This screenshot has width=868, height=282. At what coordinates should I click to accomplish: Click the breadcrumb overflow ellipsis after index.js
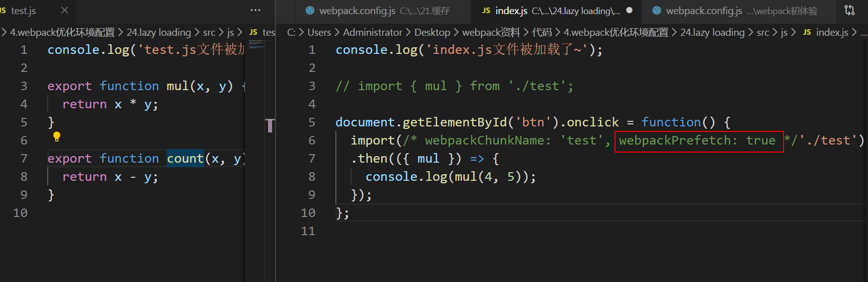pos(863,33)
